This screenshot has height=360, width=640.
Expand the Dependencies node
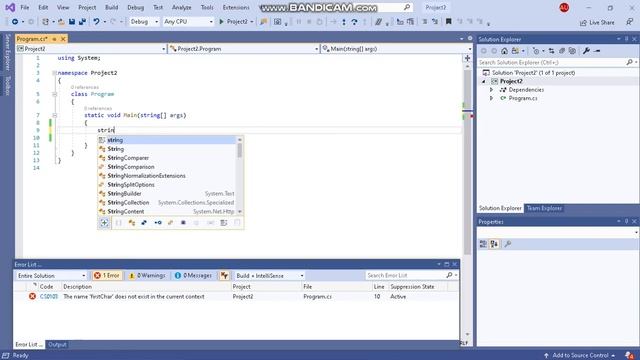[491, 90]
